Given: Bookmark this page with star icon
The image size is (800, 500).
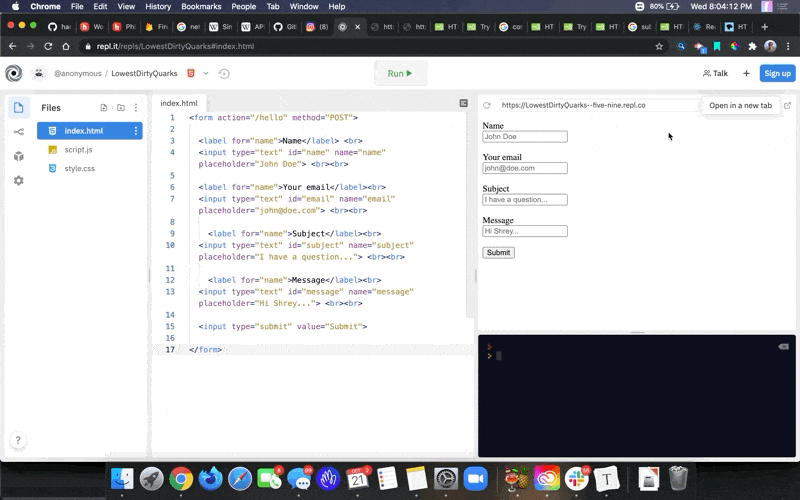Looking at the screenshot, I should click(659, 46).
